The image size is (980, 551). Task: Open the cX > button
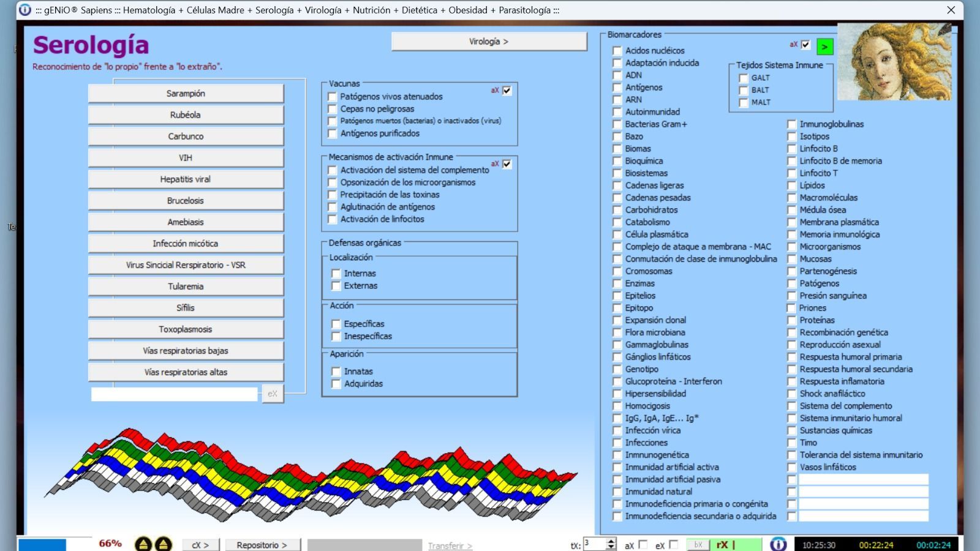pos(200,545)
